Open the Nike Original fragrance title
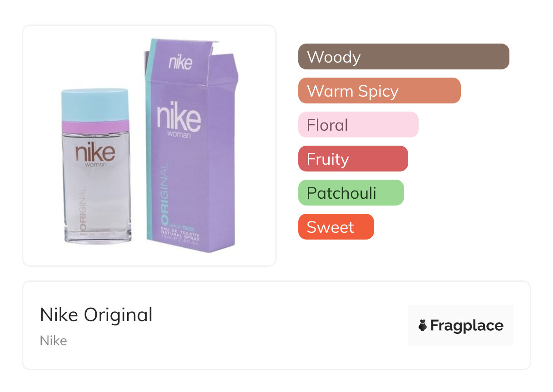This screenshot has height=392, width=553. pyautogui.click(x=96, y=315)
